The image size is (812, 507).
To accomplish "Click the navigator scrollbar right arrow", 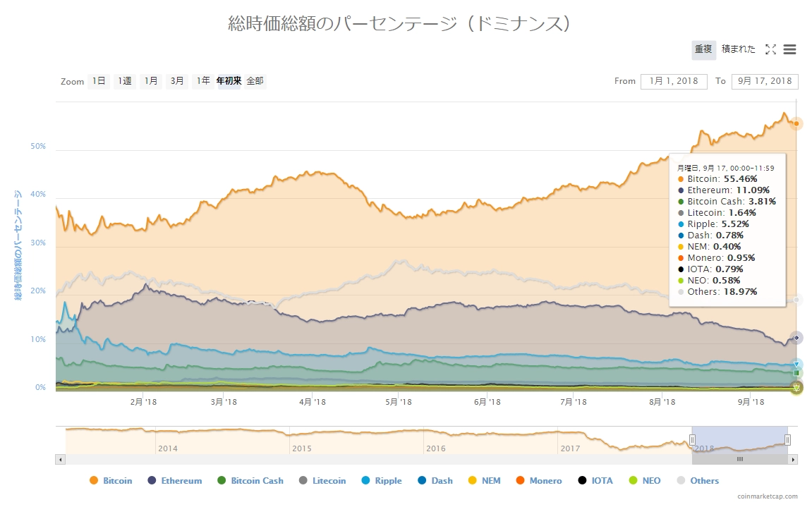I will coord(793,459).
